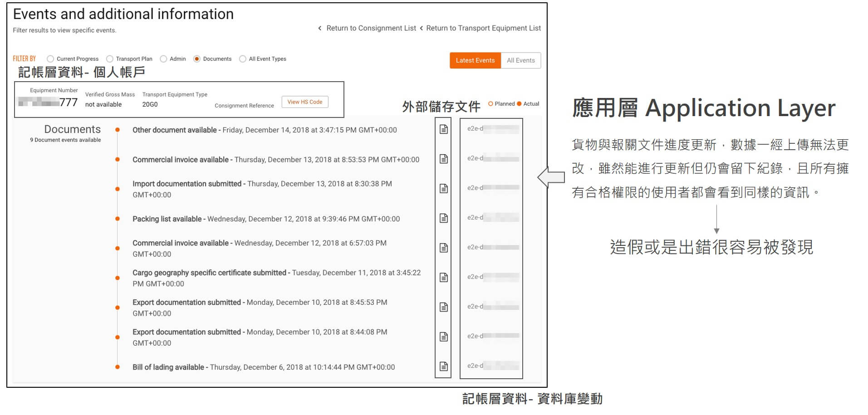Viewport: 868px width, 415px height.
Task: Switch to the Latest Events tab
Action: tap(475, 60)
